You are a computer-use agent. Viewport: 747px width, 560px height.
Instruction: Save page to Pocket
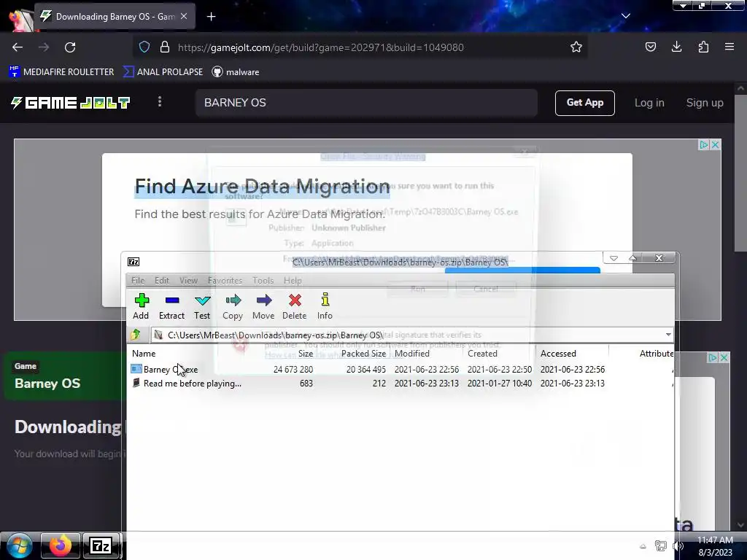650,47
